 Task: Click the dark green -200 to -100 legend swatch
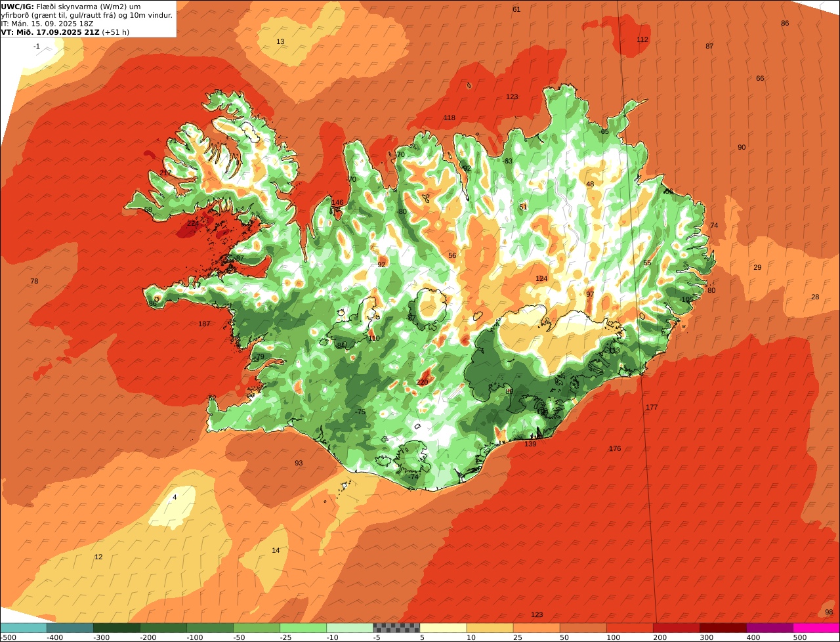coord(163,628)
